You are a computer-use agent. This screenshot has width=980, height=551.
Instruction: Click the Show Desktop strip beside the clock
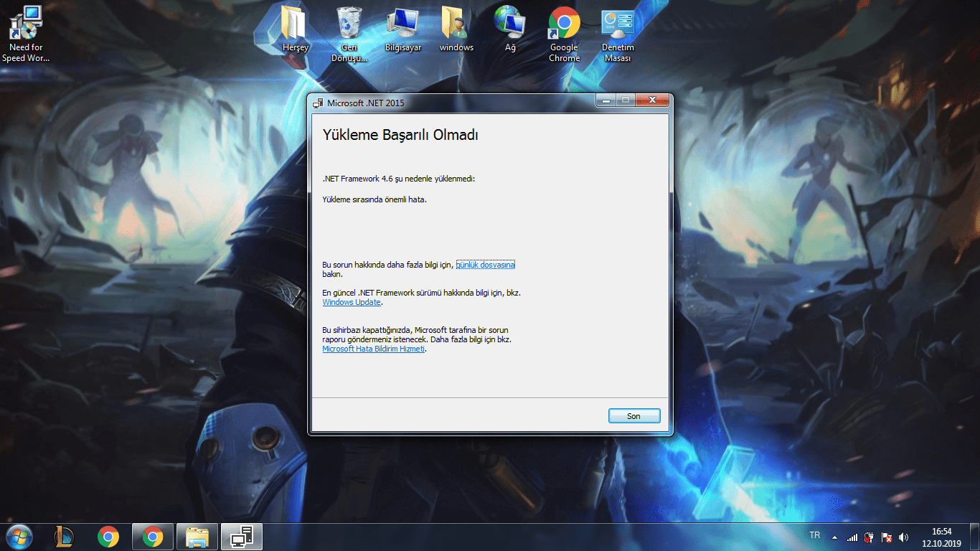[974, 537]
